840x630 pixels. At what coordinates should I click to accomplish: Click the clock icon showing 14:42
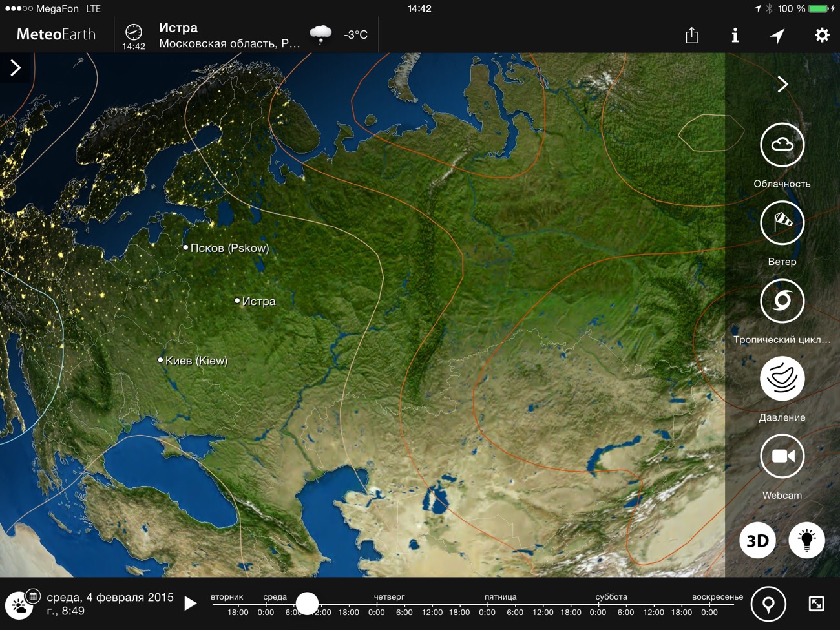click(x=134, y=36)
